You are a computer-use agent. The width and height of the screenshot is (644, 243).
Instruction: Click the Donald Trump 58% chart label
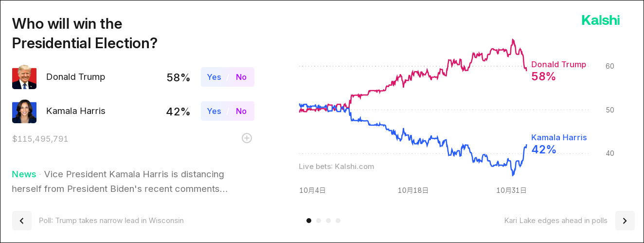558,71
